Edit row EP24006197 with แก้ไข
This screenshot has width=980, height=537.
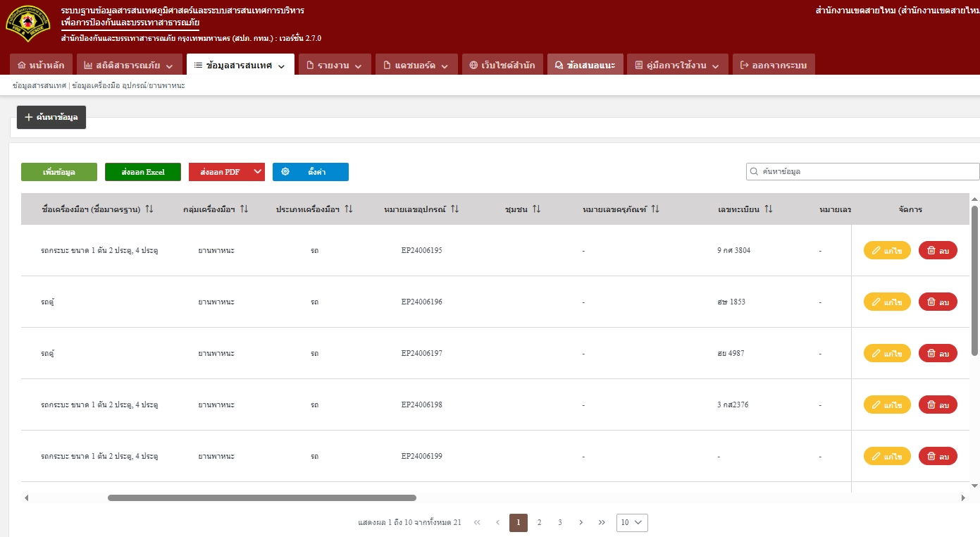[887, 353]
